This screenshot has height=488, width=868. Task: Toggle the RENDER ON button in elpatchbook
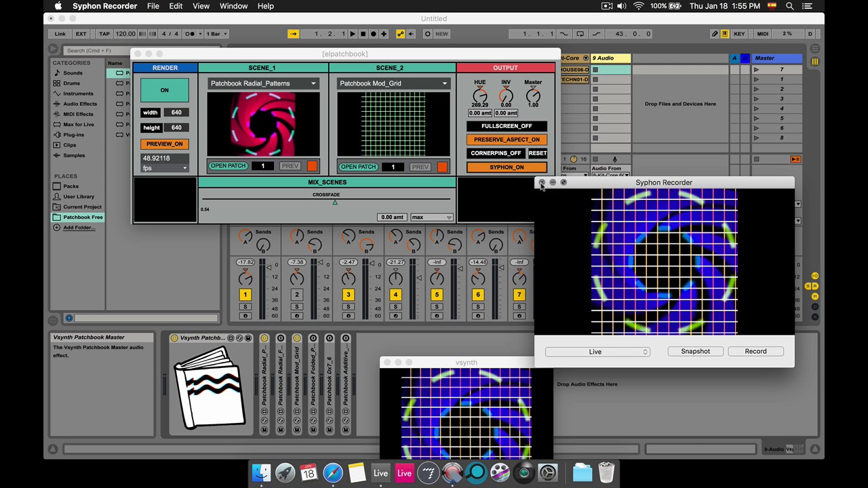[164, 90]
